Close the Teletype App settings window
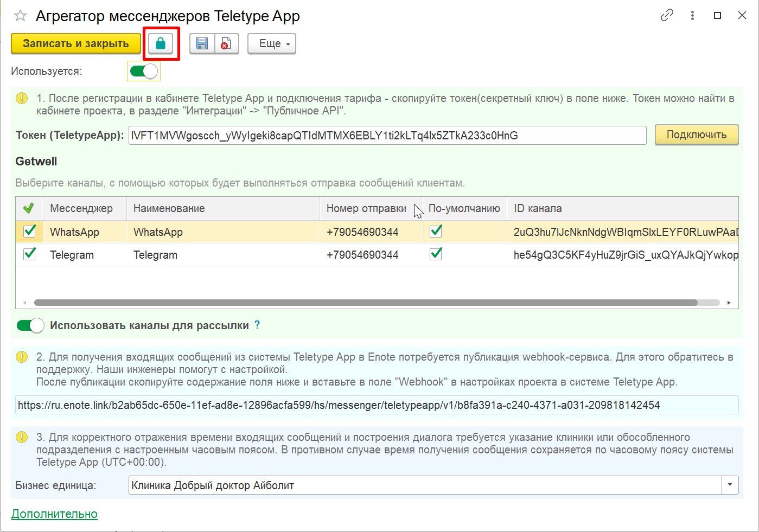The width and height of the screenshot is (759, 532). click(x=742, y=15)
